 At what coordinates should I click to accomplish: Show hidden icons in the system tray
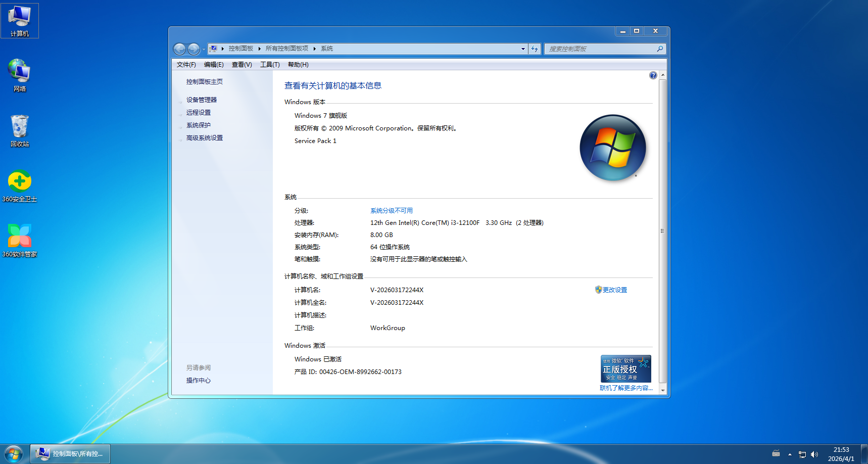(790, 454)
